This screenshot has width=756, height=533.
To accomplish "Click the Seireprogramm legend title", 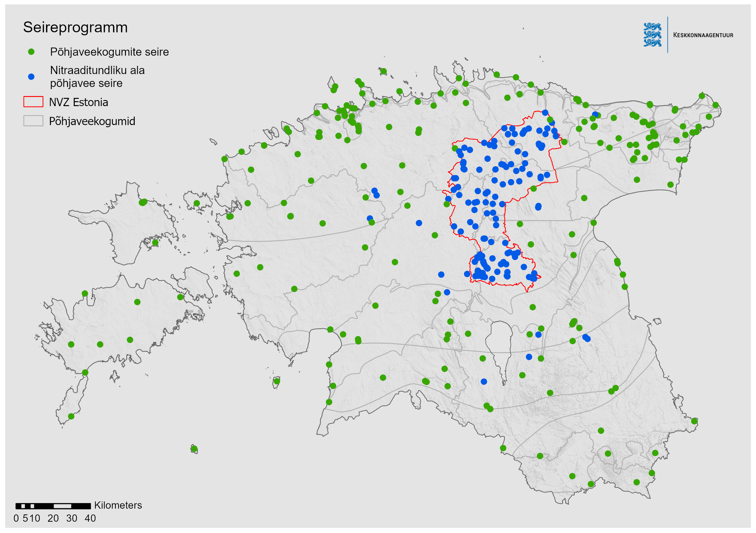I will [75, 27].
